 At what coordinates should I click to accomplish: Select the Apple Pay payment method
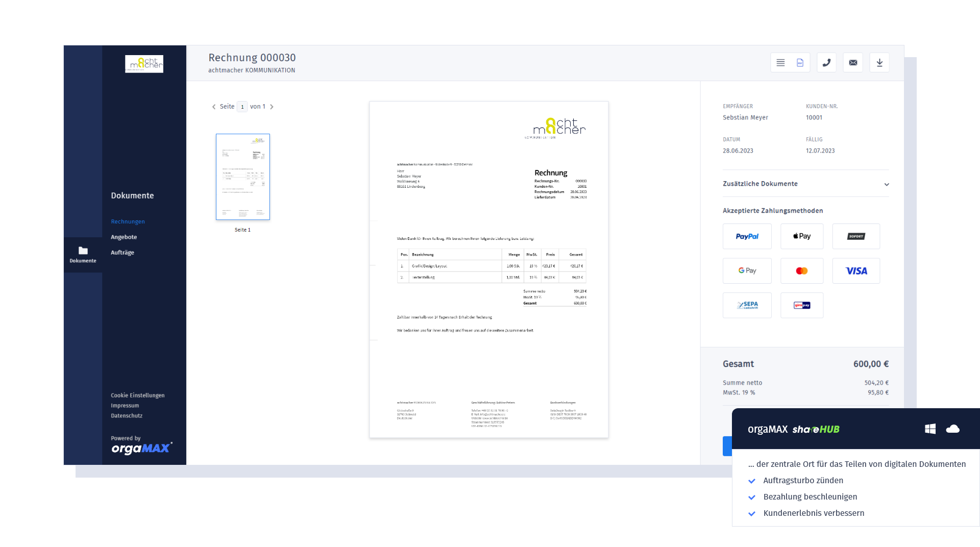coord(802,236)
